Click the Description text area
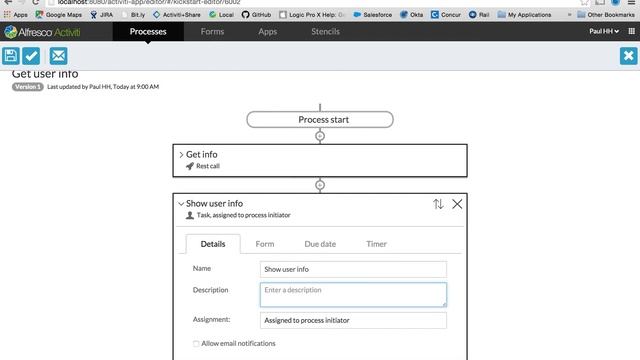Viewport: 640px width, 360px height. [353, 295]
